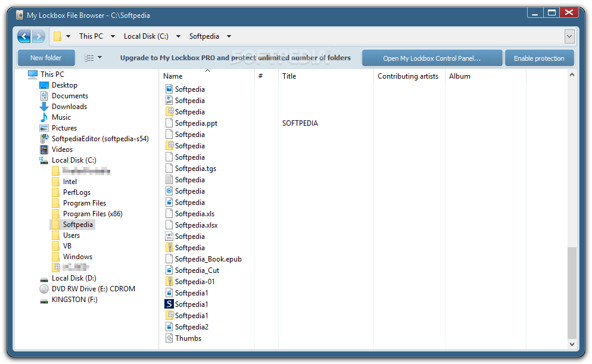Image resolution: width=592 pixels, height=364 pixels.
Task: Open dropdown arrow next to This PC breadcrumb
Action: [113, 36]
